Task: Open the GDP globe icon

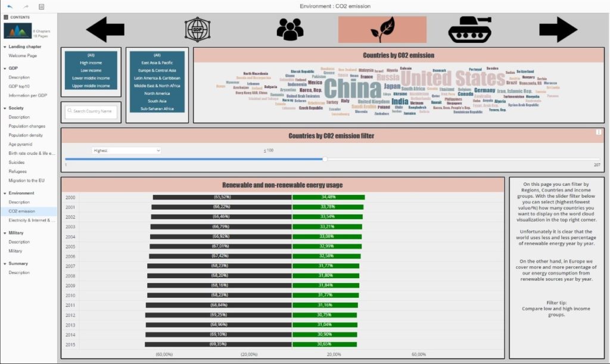Action: (198, 29)
